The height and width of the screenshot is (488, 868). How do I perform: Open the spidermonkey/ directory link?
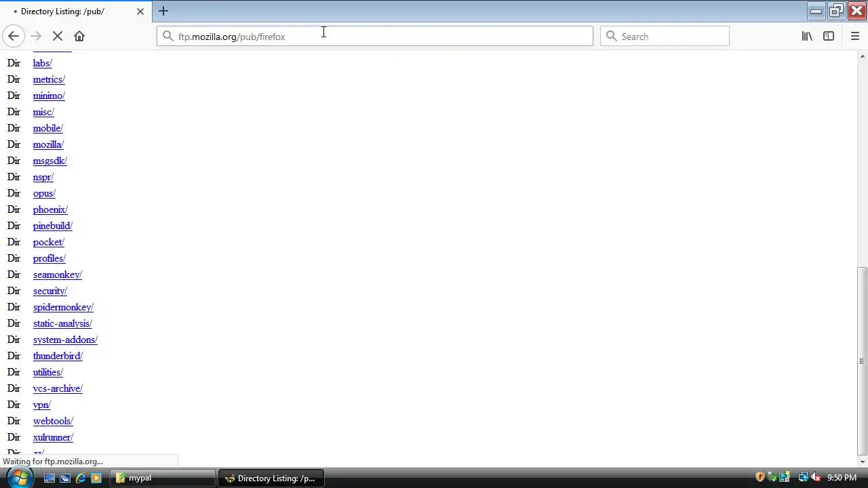pyautogui.click(x=63, y=307)
